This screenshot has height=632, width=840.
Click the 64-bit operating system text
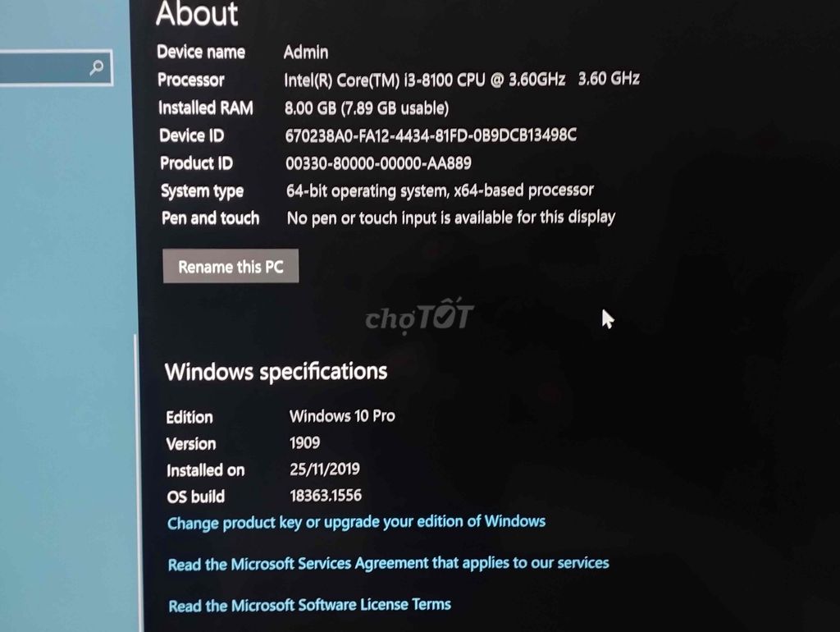440,190
